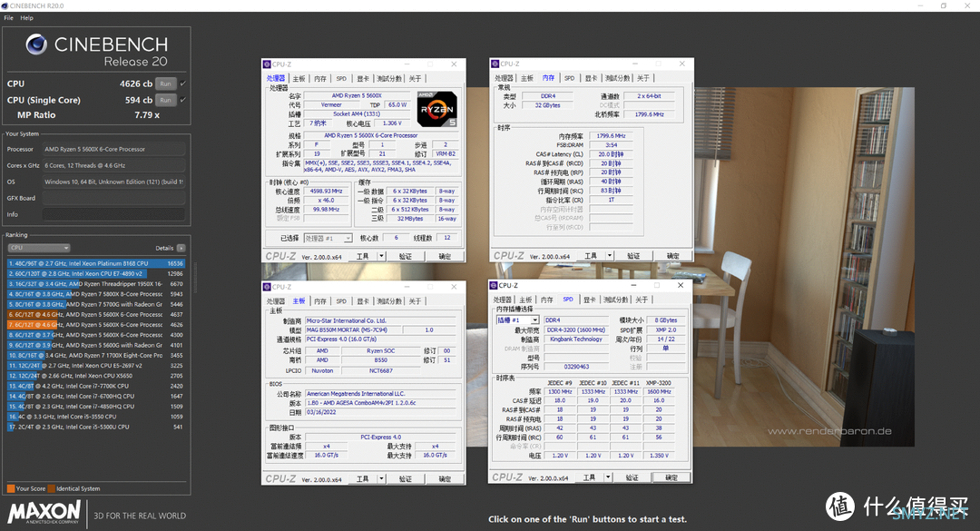Click the empty GFX Board field

113,198
